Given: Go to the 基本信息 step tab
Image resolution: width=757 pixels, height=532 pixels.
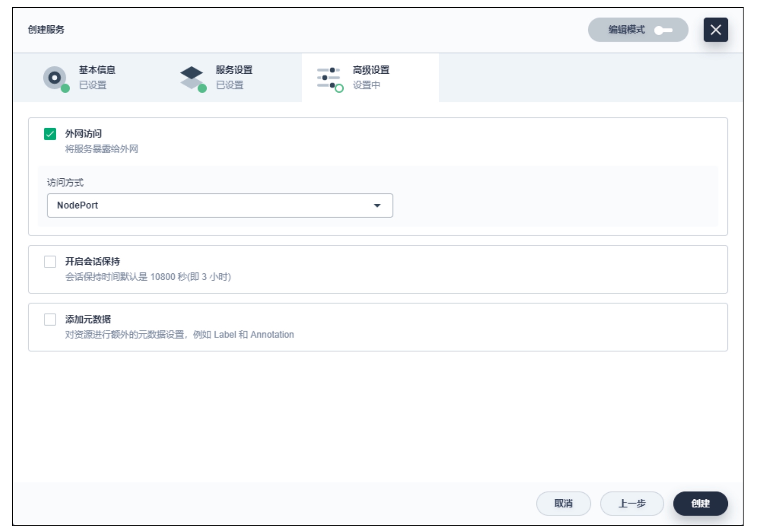Looking at the screenshot, I should tap(97, 77).
